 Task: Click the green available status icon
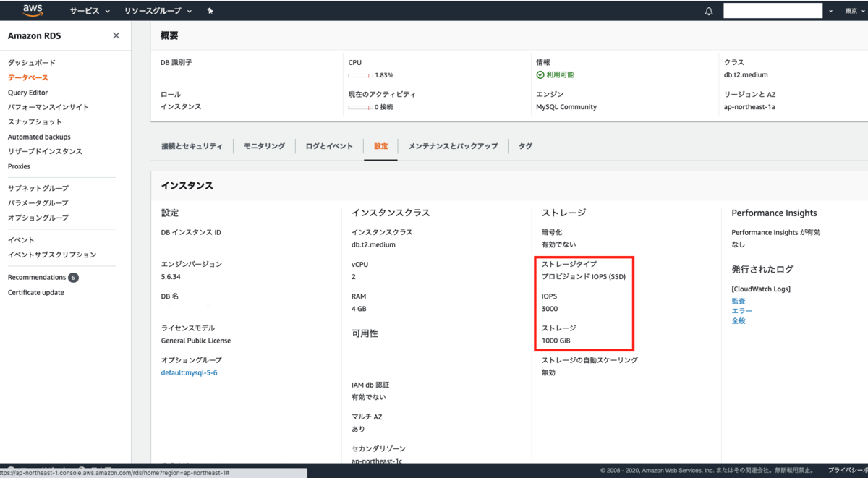click(540, 74)
